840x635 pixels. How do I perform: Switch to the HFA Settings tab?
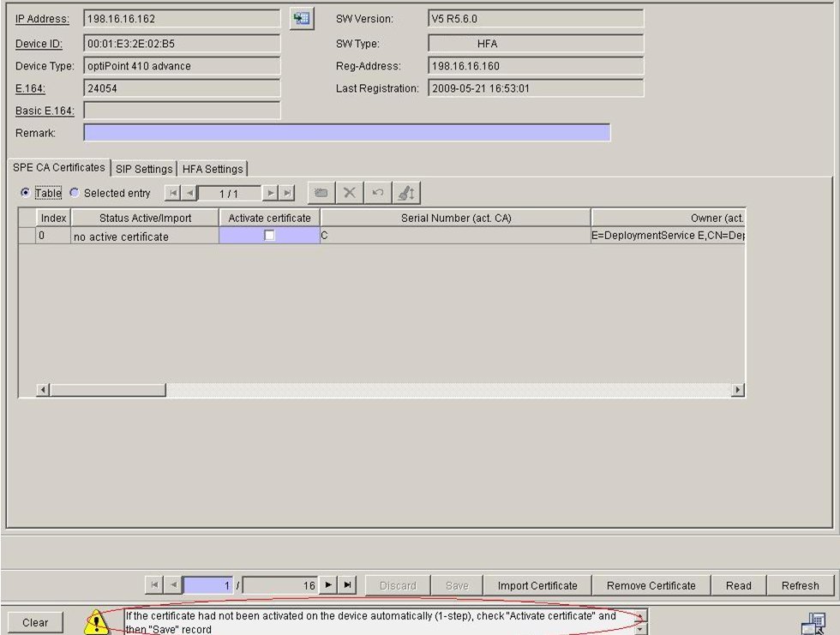[x=213, y=169]
